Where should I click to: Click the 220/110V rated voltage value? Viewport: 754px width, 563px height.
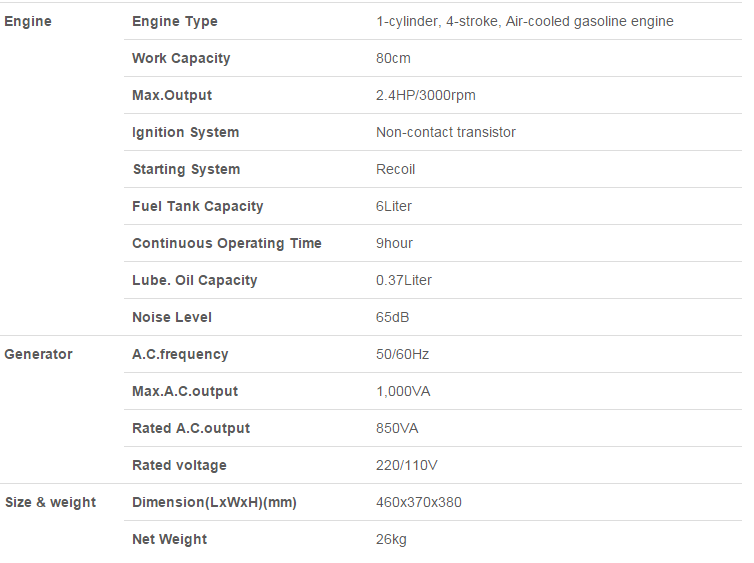(407, 465)
